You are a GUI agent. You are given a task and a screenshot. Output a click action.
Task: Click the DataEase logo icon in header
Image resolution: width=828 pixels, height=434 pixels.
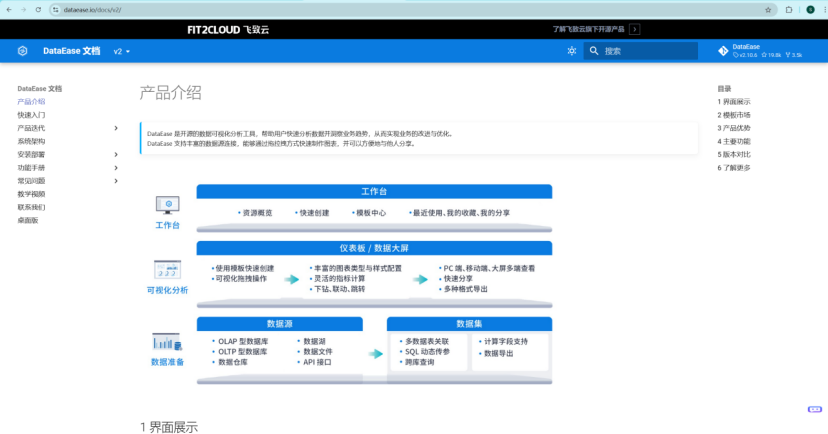(x=22, y=51)
